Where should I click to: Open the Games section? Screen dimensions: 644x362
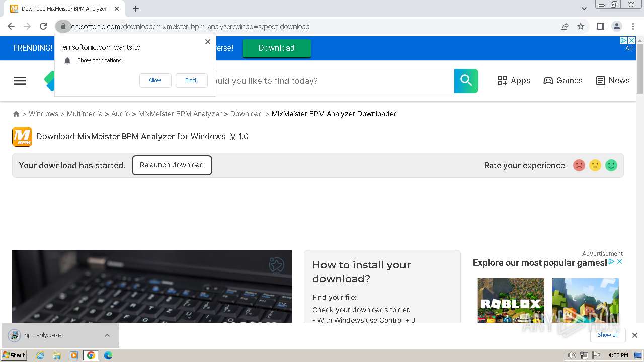click(563, 81)
